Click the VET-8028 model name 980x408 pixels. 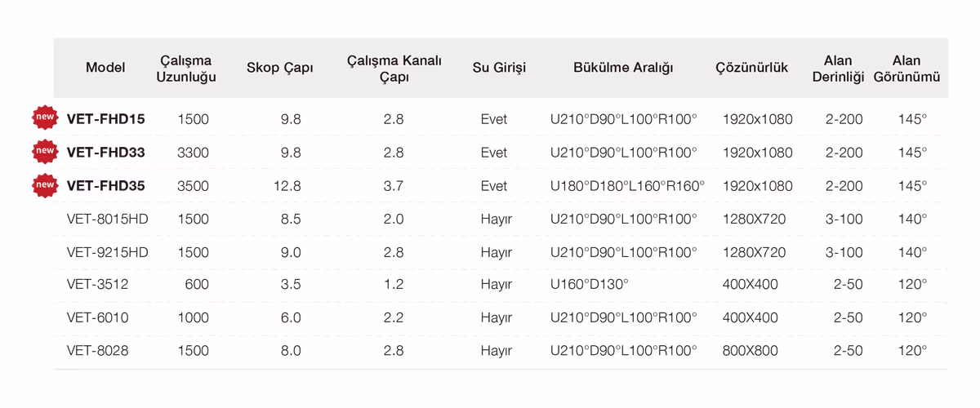(97, 351)
